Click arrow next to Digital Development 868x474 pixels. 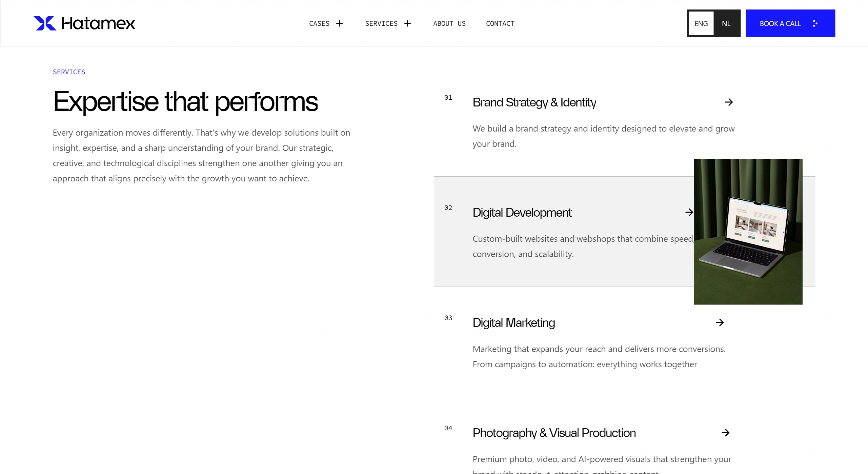point(689,212)
